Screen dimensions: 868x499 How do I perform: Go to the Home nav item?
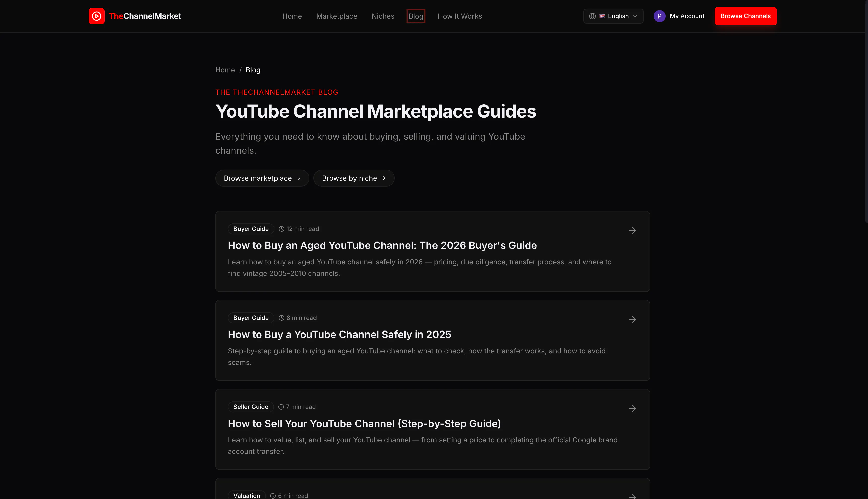292,16
